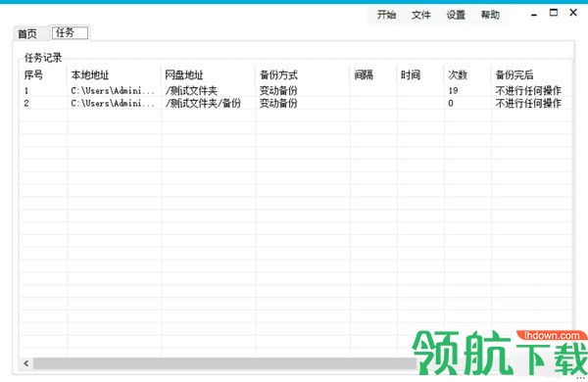
Task: Close the backup window
Action: click(x=573, y=13)
